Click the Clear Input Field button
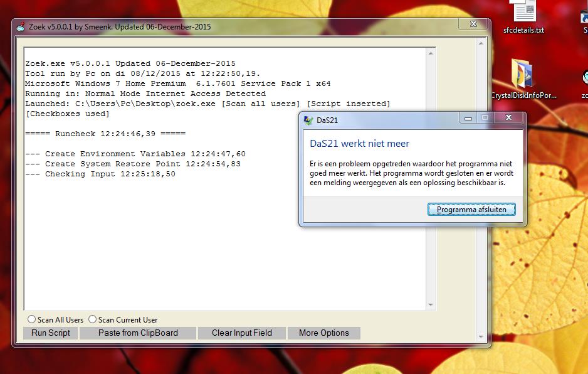The image size is (588, 374). click(242, 333)
